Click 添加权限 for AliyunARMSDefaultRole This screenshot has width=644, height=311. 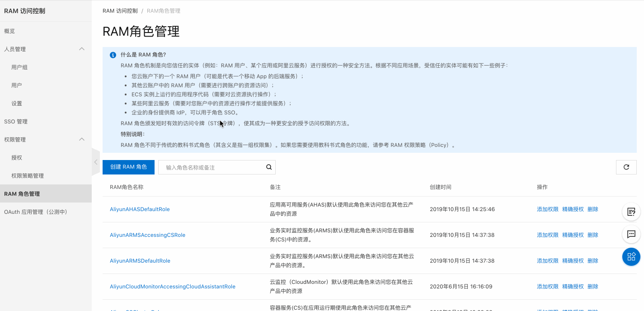(x=548, y=261)
